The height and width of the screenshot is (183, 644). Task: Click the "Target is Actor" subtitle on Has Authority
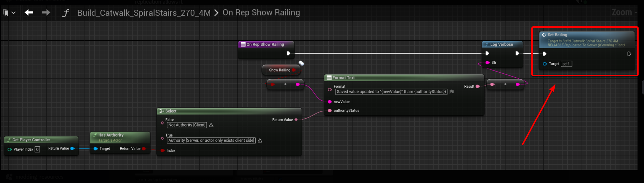tap(110, 141)
